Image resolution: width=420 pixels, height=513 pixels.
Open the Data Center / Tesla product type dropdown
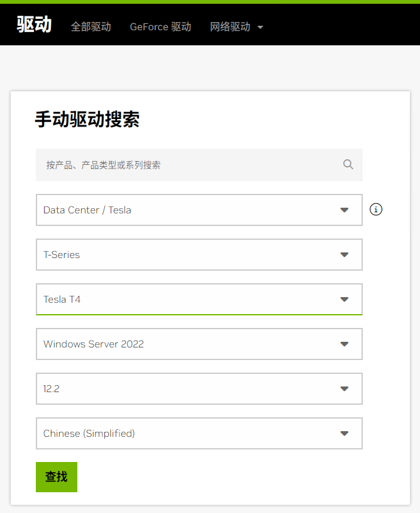click(x=189, y=210)
